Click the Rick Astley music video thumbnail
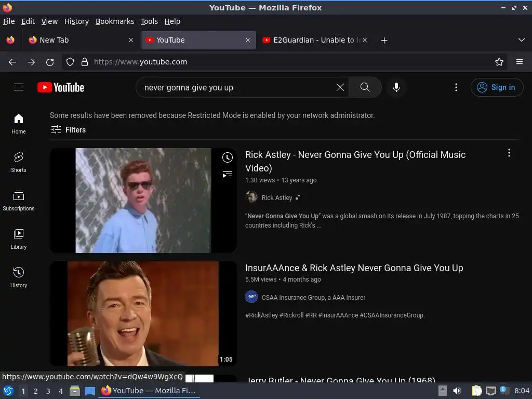532x399 pixels. 143,200
